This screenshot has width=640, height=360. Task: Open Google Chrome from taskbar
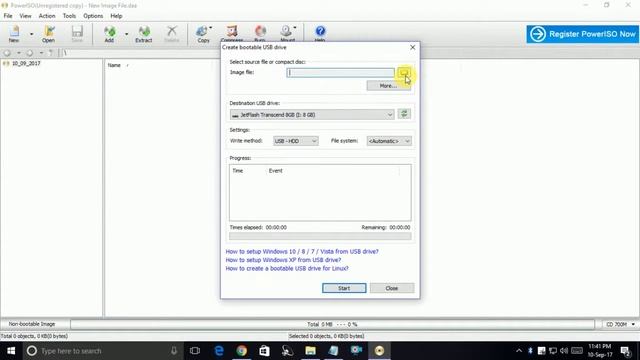242,351
